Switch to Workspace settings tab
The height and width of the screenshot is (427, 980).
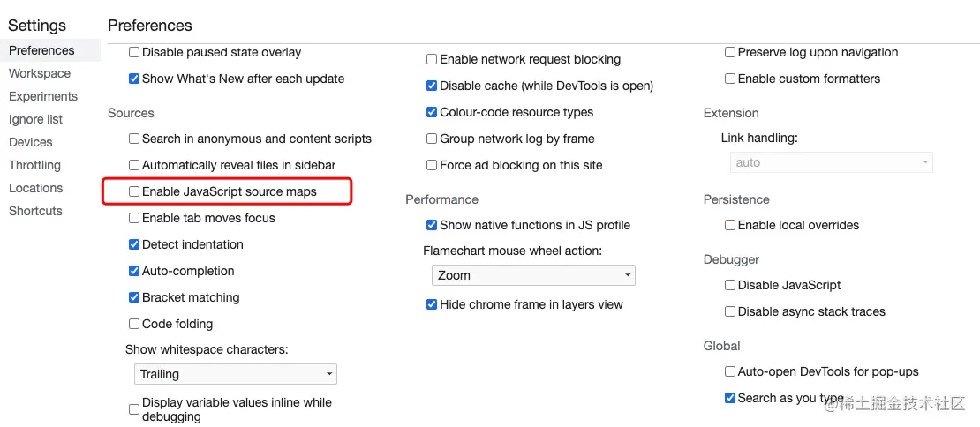point(40,73)
